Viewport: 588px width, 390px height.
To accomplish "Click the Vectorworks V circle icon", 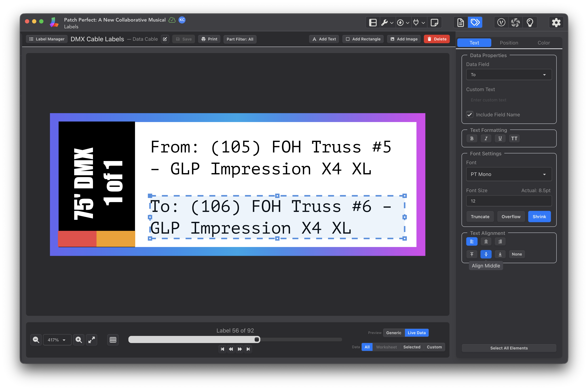I will coord(501,23).
